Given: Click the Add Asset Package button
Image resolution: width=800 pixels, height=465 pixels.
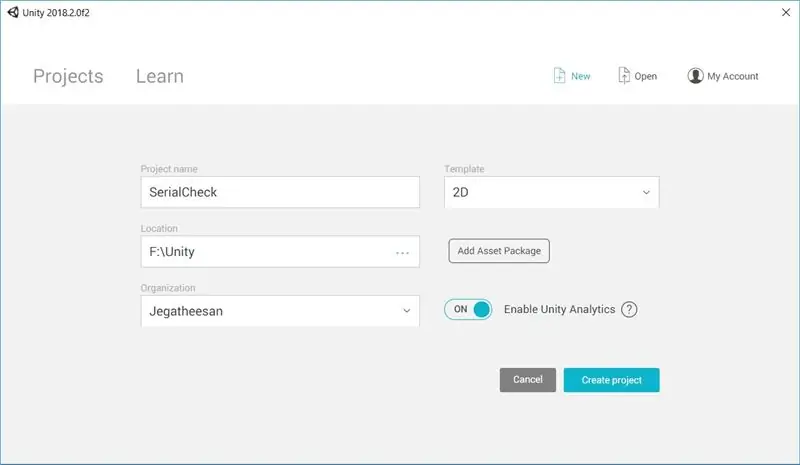Looking at the screenshot, I should pos(499,251).
